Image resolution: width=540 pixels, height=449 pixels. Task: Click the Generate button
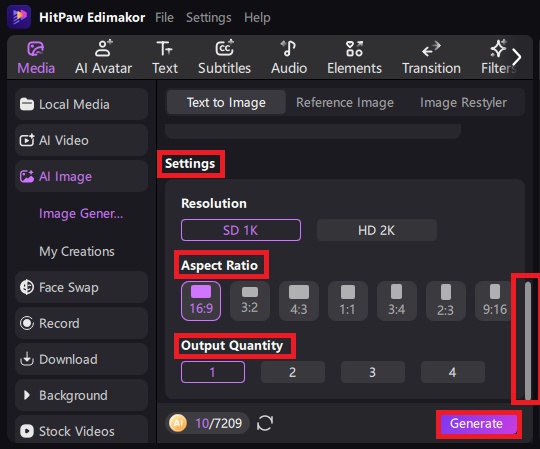coord(478,424)
